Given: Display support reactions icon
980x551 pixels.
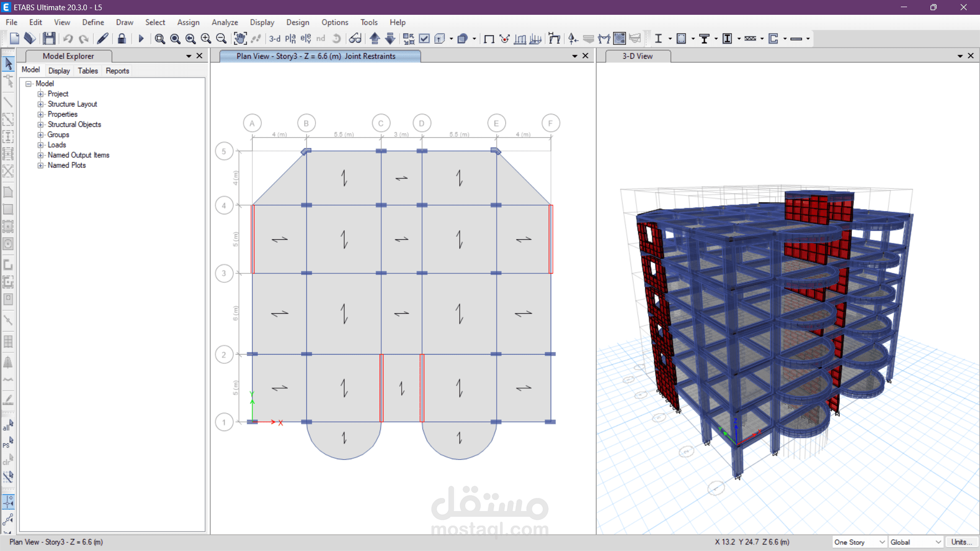Looking at the screenshot, I should (573, 38).
